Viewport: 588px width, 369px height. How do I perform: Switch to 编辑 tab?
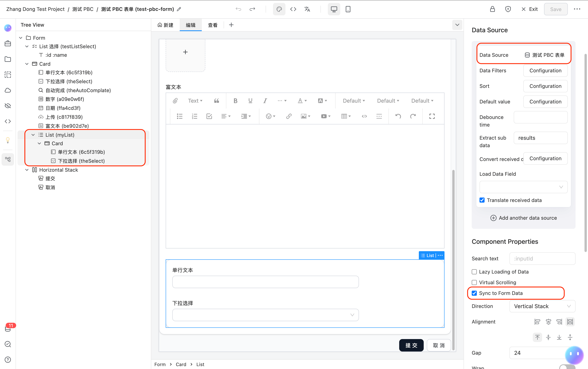tap(190, 25)
